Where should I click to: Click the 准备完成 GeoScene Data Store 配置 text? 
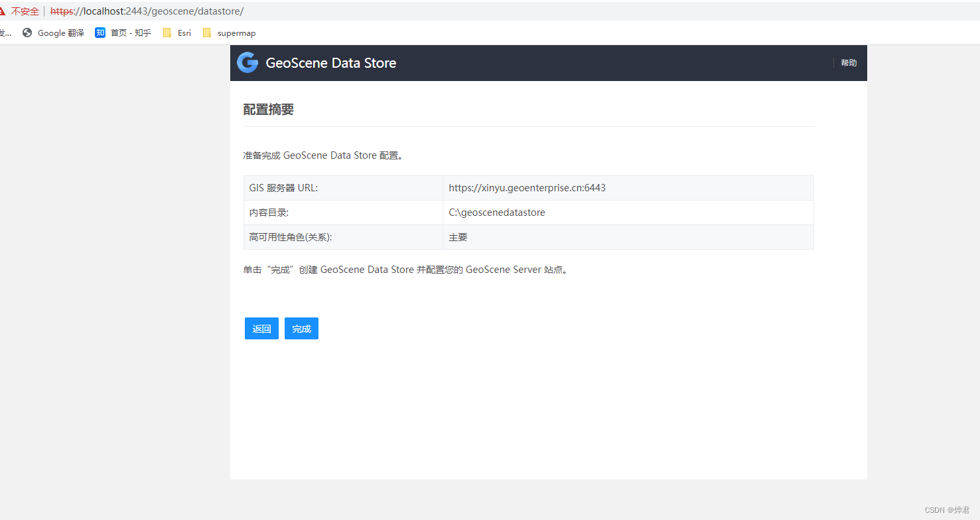pyautogui.click(x=323, y=155)
